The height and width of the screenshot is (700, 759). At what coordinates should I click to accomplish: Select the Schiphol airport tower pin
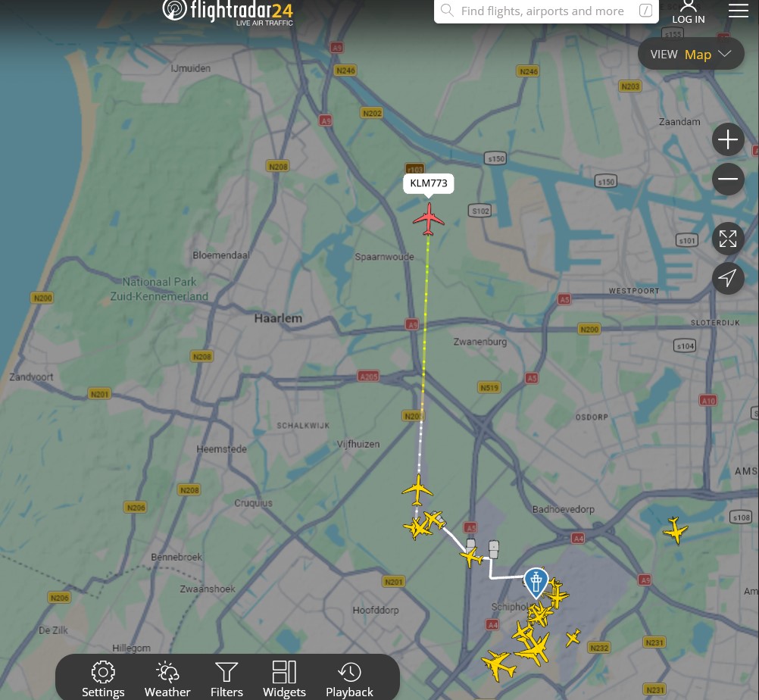[x=536, y=583]
